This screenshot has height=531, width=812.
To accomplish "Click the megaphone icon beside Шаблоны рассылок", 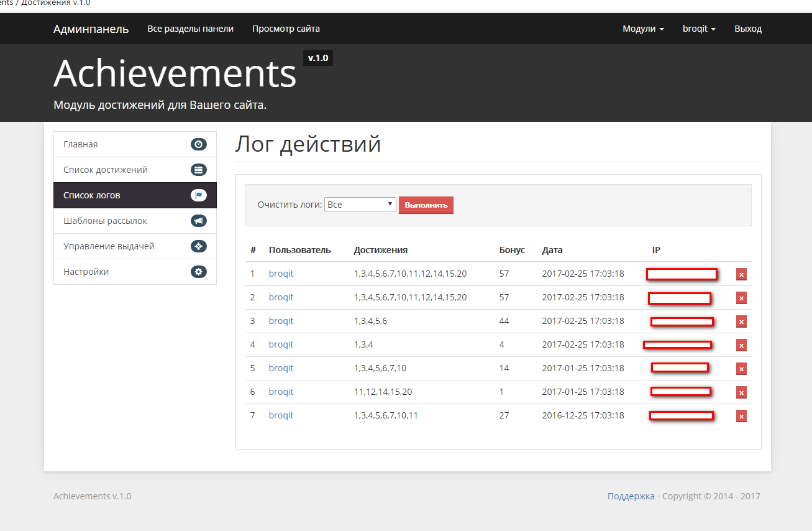I will coord(198,221).
